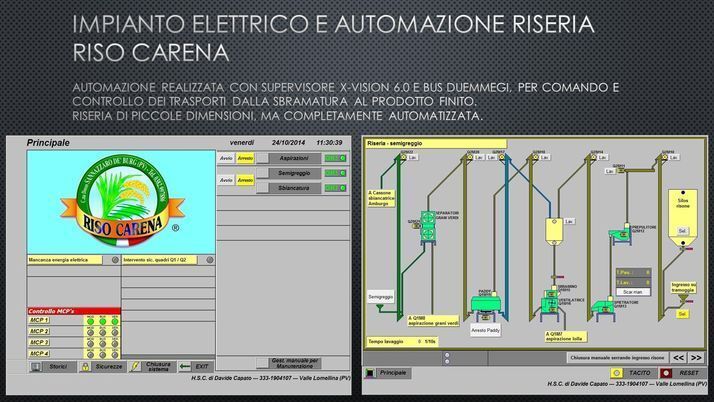The width and height of the screenshot is (714, 402).
Task: Click the Arresto Paddy button
Action: pyautogui.click(x=485, y=330)
